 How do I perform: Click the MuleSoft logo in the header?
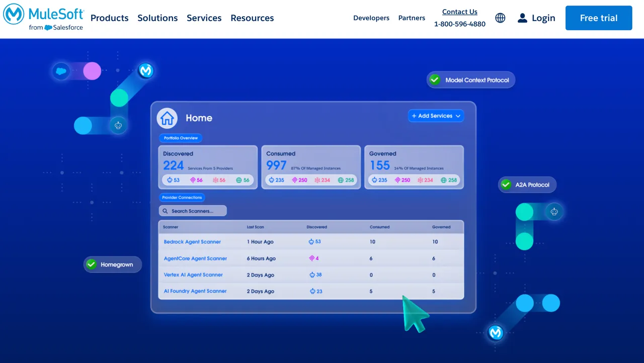pos(43,18)
